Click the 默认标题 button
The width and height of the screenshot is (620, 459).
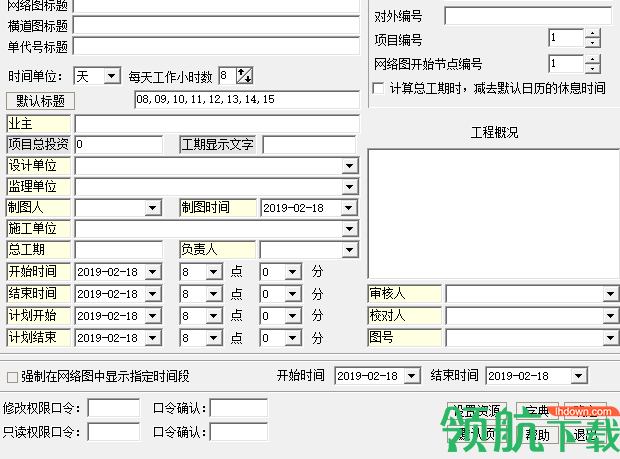[x=40, y=101]
